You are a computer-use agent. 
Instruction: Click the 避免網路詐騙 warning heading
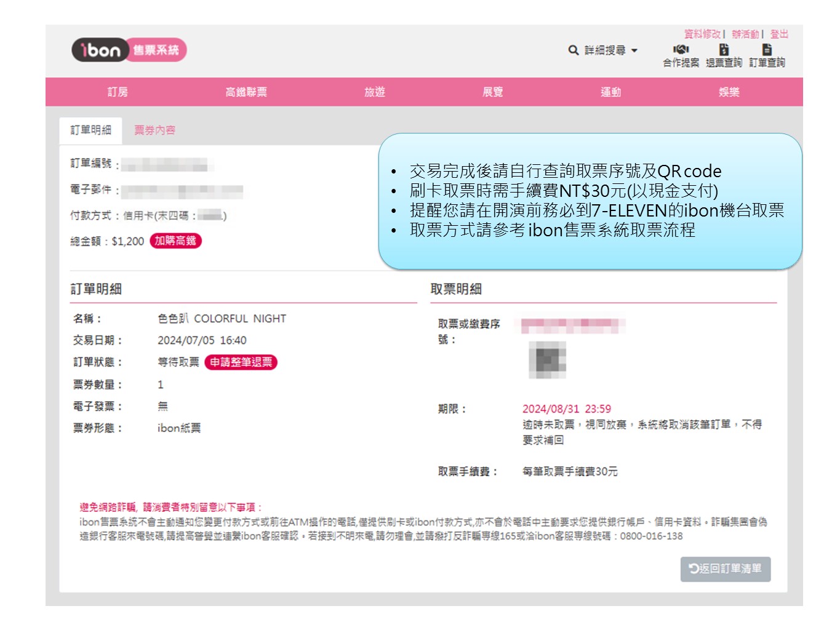[x=171, y=507]
